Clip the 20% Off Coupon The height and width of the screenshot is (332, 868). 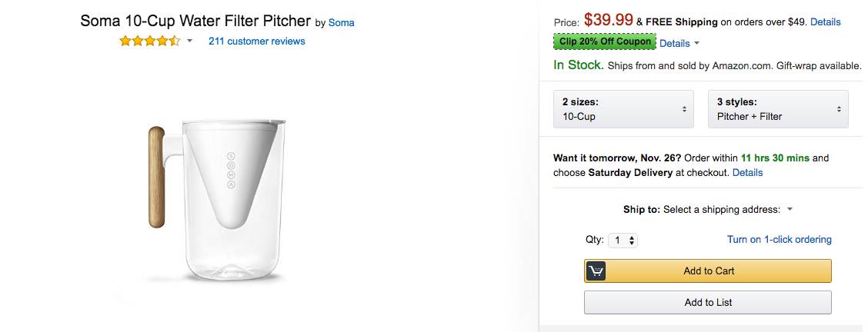pos(604,43)
